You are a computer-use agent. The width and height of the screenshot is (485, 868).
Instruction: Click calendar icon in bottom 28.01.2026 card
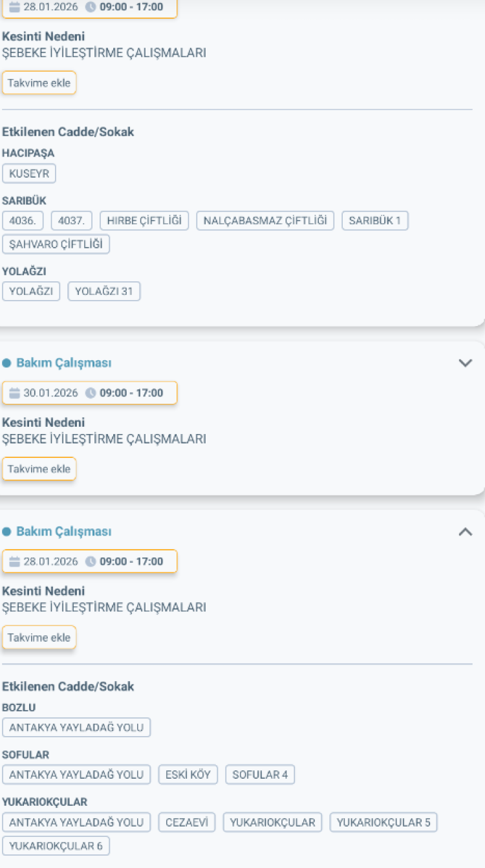pos(14,561)
